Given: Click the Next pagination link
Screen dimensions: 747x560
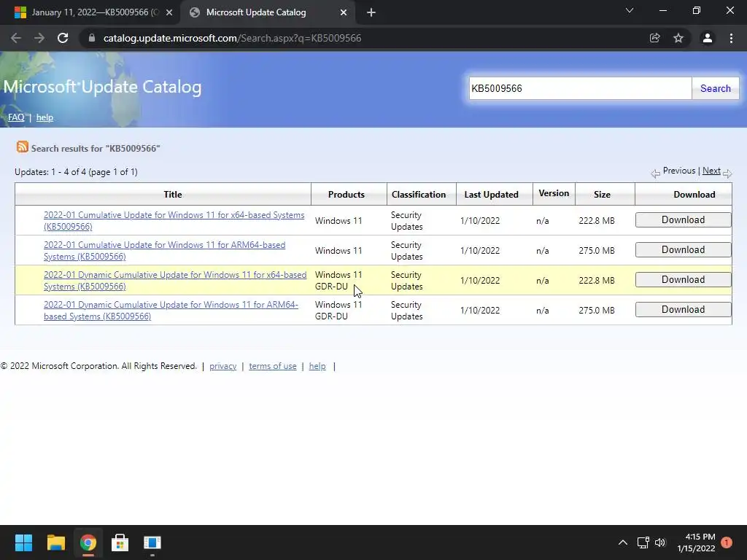Looking at the screenshot, I should (x=711, y=171).
